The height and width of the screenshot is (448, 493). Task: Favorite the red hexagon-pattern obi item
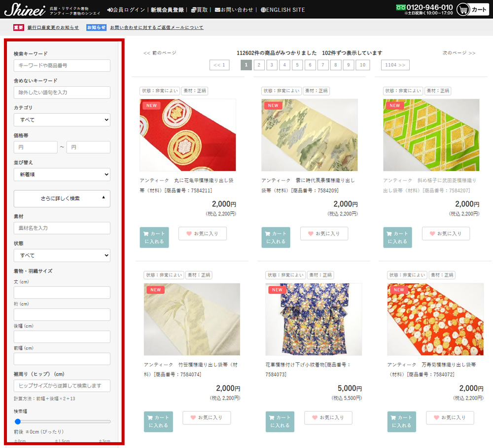(202, 234)
